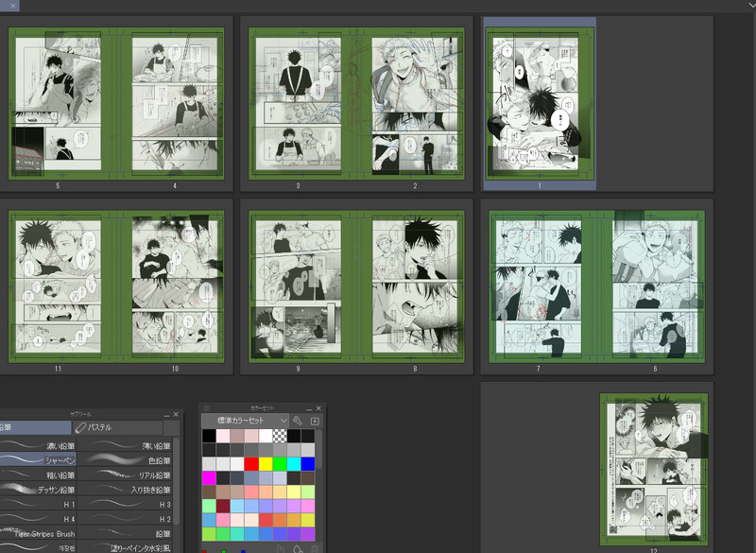Screen dimensions: 756x553
Task: Expand the 標準カラーセット dropdown
Action: pyautogui.click(x=245, y=421)
